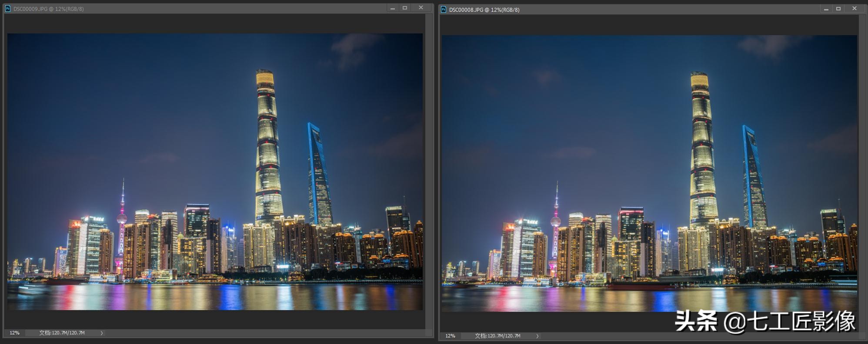Click the skyline photo canvas in DSC00009.JPG window
Image resolution: width=868 pixels, height=344 pixels.
215,172
